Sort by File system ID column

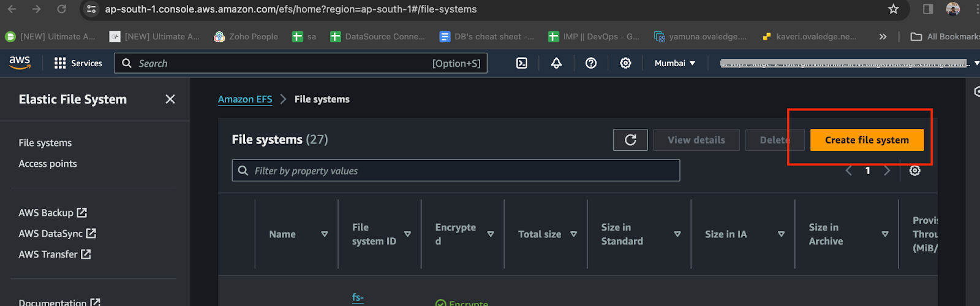(x=407, y=234)
